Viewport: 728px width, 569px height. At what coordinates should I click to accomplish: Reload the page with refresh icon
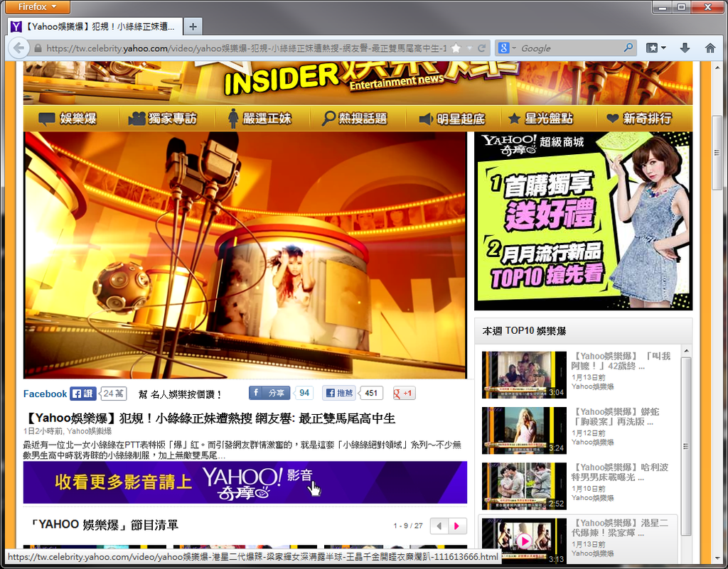[x=482, y=48]
